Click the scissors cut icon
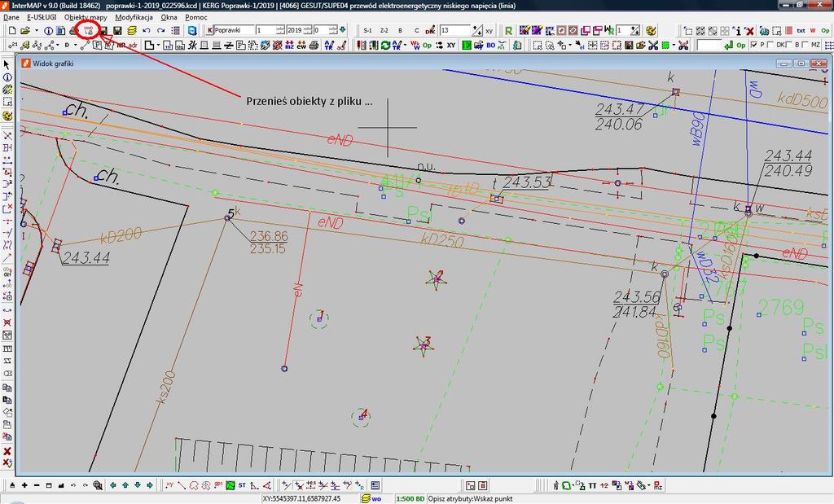 (653, 46)
